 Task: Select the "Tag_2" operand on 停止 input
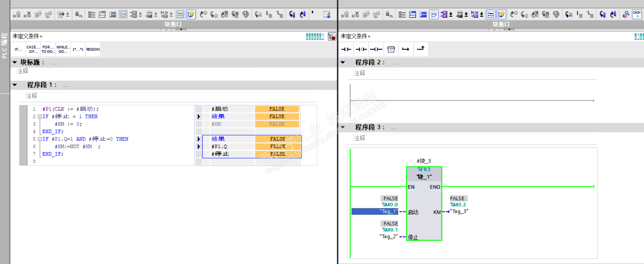click(x=389, y=236)
